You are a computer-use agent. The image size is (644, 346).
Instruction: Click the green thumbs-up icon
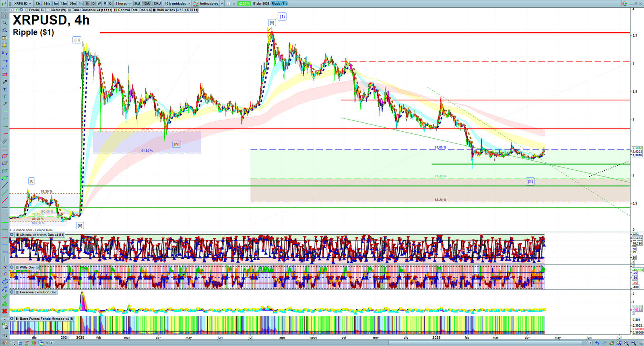click(4, 304)
